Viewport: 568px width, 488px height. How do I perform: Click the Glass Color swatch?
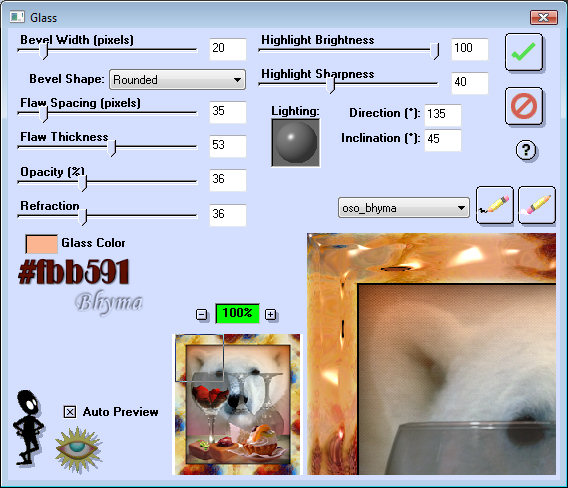point(41,244)
